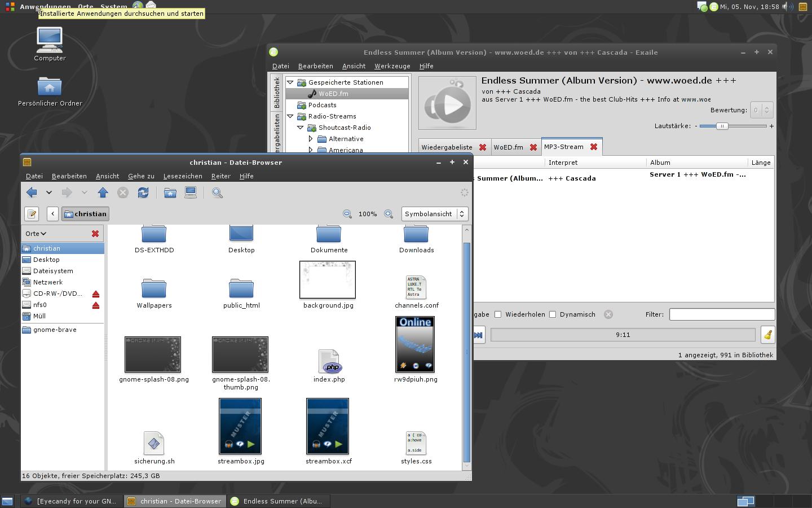The width and height of the screenshot is (812, 508).
Task: Expand the Alternative category under Shoutcast-Radio
Action: click(311, 138)
